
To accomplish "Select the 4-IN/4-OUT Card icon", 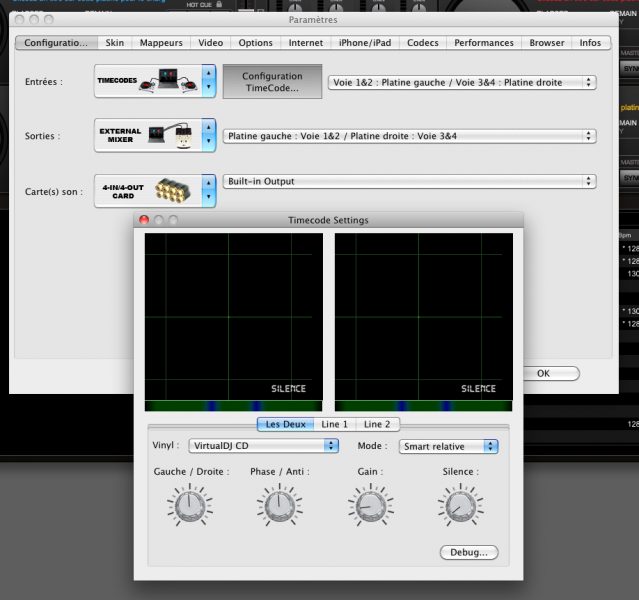I will (148, 191).
